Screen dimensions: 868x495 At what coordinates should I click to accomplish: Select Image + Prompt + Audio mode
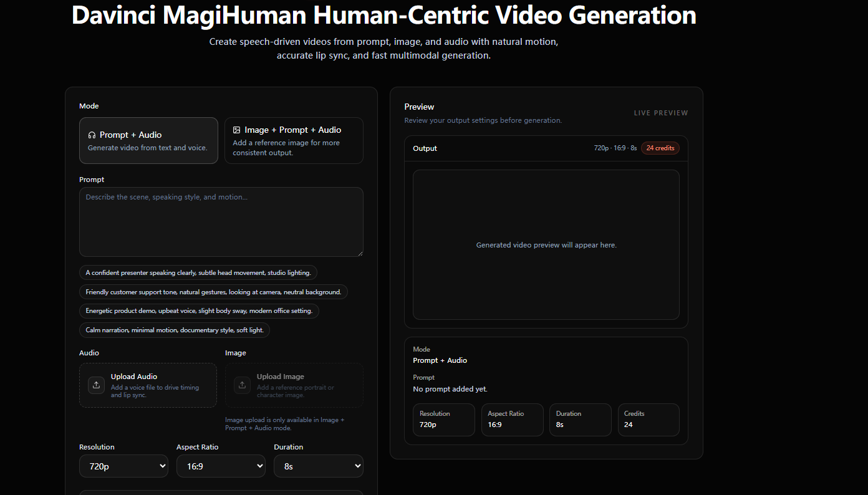pos(294,140)
